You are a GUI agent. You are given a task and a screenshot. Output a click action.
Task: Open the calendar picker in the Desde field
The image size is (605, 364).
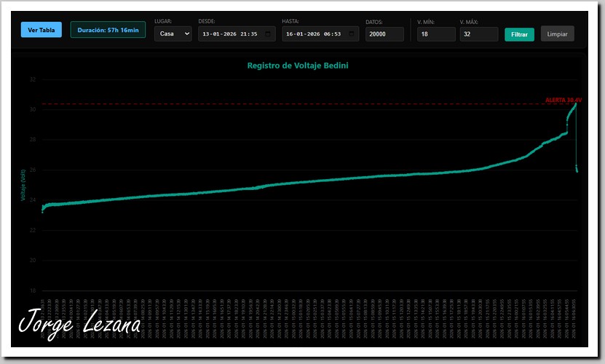tap(268, 34)
